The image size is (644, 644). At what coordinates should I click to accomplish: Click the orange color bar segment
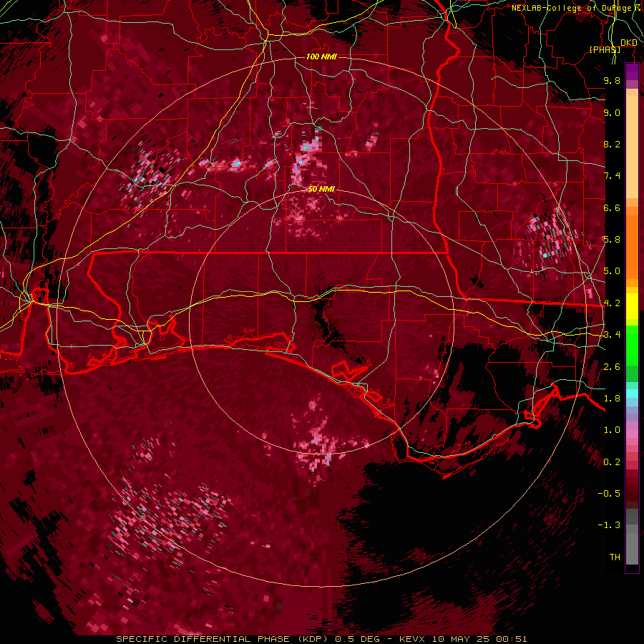coord(632,246)
